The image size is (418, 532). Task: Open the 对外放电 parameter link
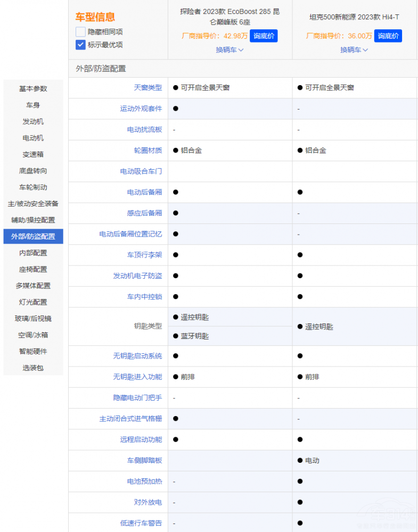(147, 502)
